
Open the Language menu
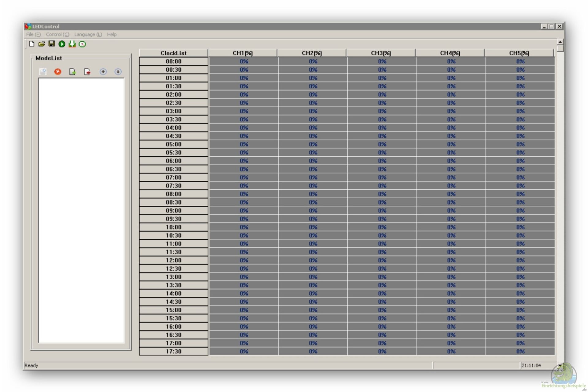tap(88, 34)
